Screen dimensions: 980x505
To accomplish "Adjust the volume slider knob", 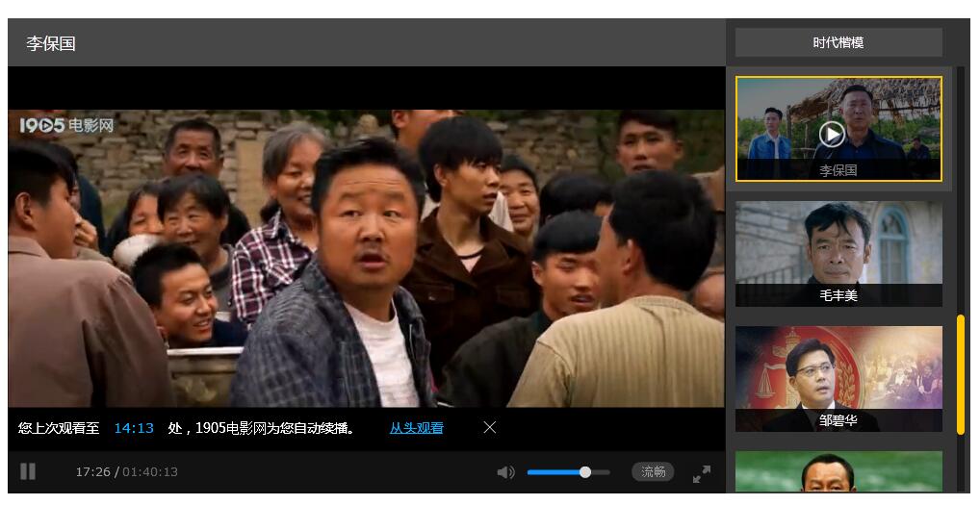I will (585, 472).
